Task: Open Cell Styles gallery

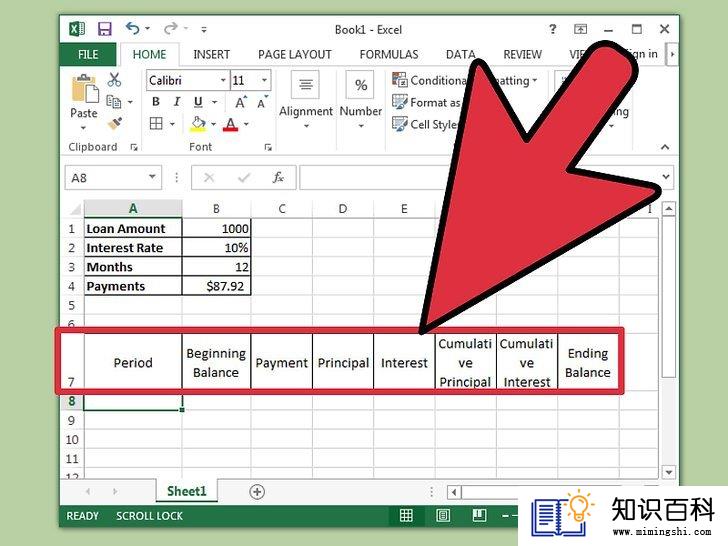Action: (x=425, y=124)
